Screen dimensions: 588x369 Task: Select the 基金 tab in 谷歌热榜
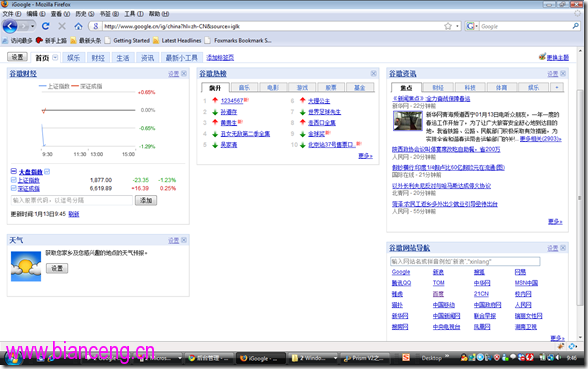click(360, 87)
